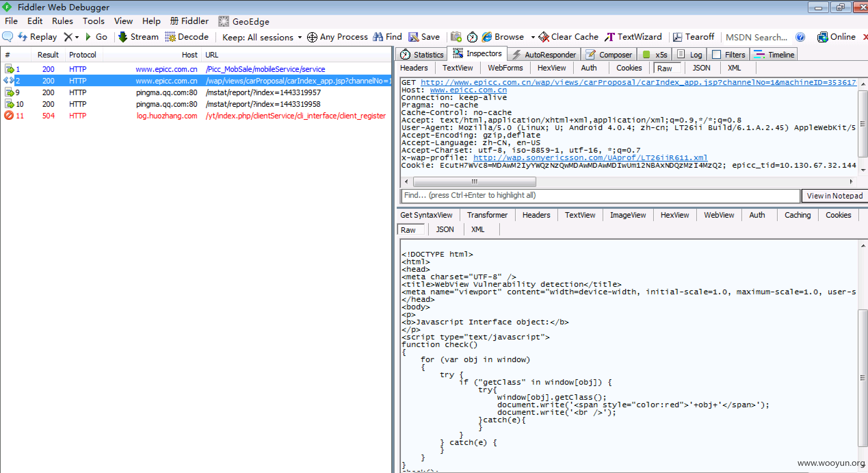Click the request pane scroll right arrow

click(851, 181)
